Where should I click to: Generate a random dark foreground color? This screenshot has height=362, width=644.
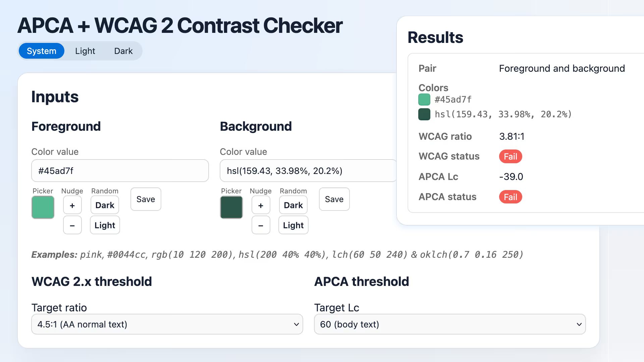(105, 205)
